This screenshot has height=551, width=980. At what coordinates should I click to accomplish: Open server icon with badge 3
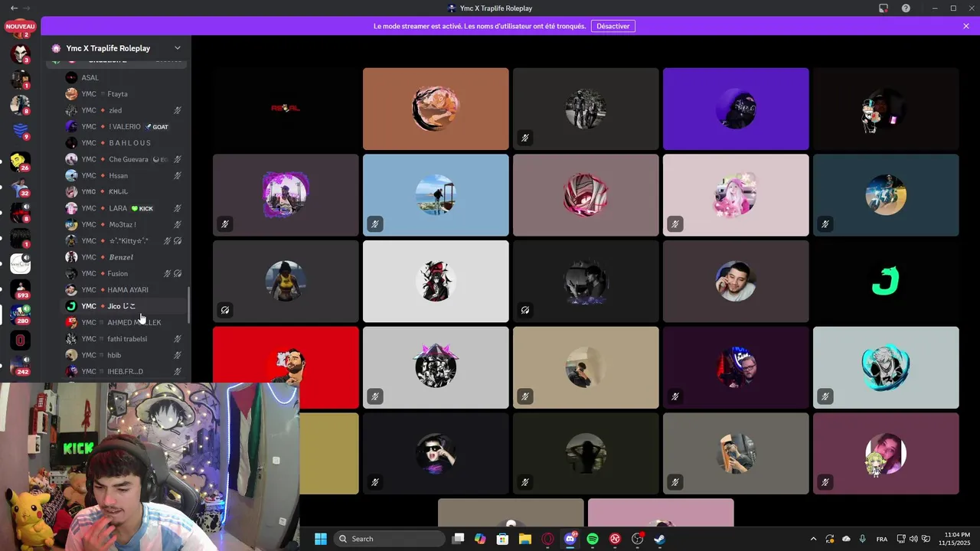(20, 53)
